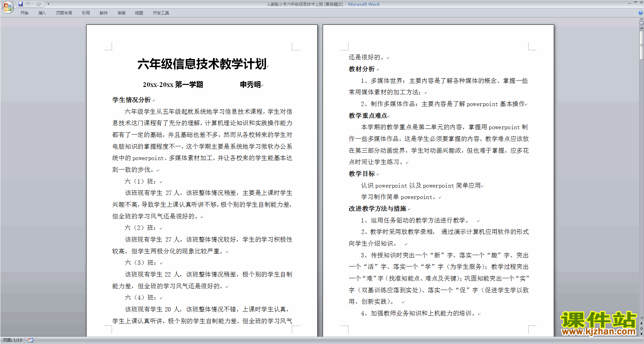Open the 审阅 ribbon tab
The height and width of the screenshot is (344, 644).
point(121,13)
